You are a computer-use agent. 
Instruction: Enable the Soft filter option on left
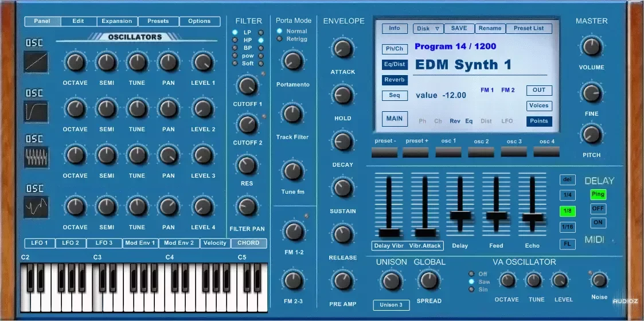[x=235, y=63]
